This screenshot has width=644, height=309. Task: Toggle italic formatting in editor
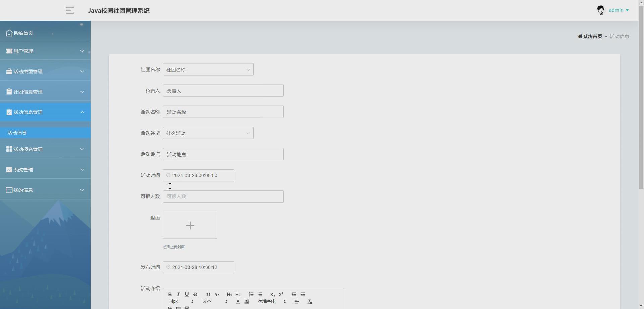[178, 294]
